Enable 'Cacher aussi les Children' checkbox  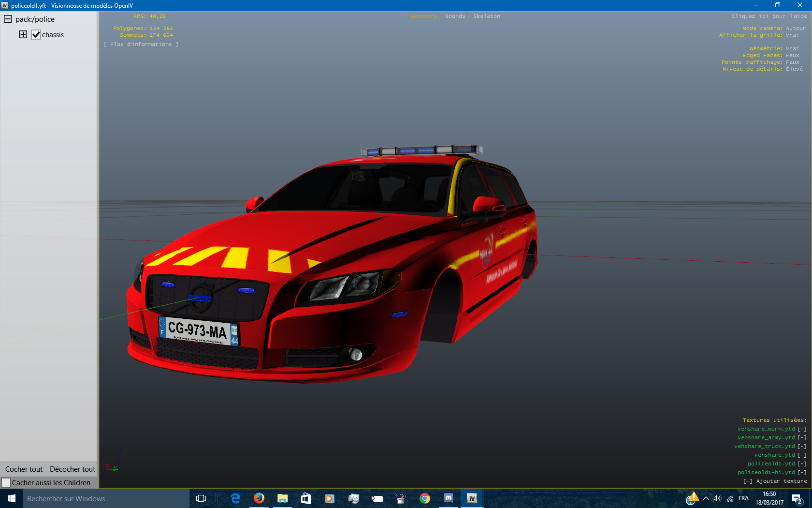6,482
